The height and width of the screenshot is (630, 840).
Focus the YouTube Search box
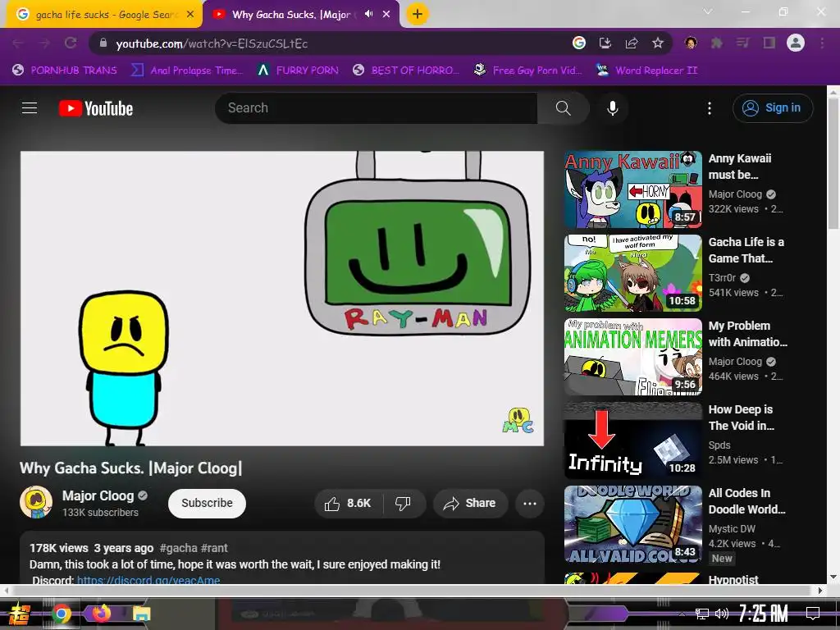(377, 108)
